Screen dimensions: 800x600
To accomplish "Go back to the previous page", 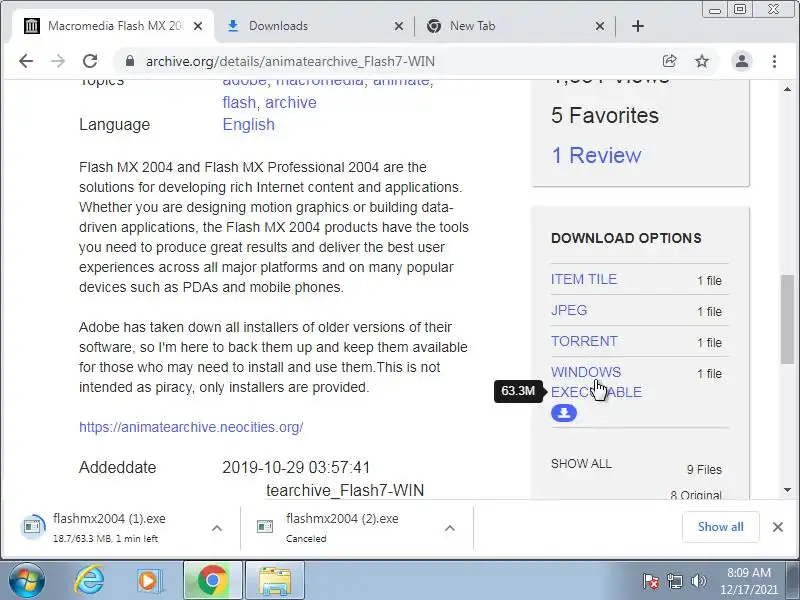I will (26, 61).
